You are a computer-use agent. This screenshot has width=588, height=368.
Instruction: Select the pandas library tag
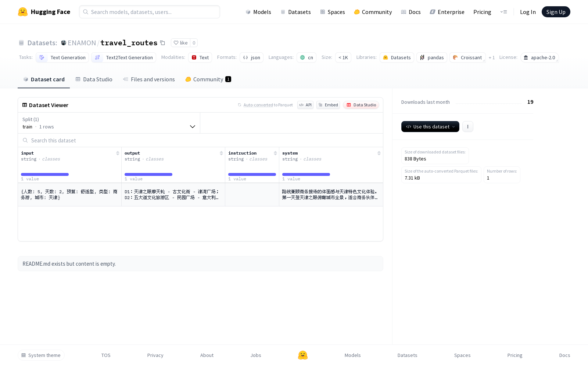click(432, 57)
